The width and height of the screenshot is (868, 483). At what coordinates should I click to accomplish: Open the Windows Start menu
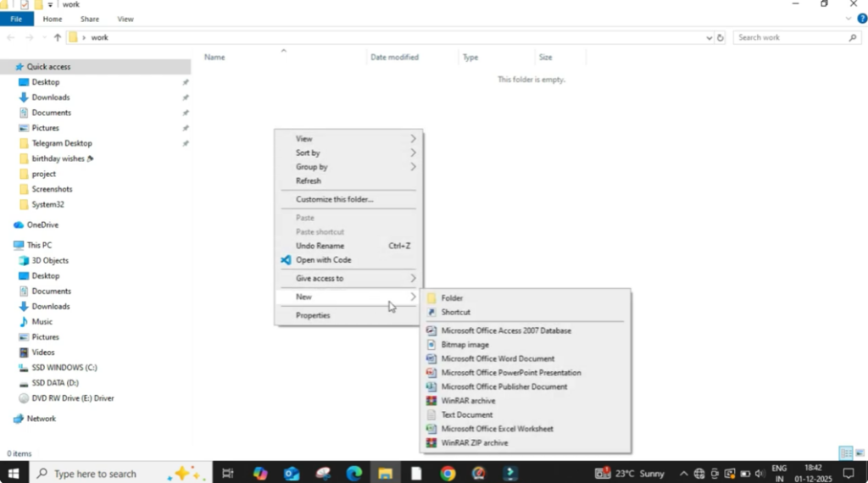tap(14, 474)
